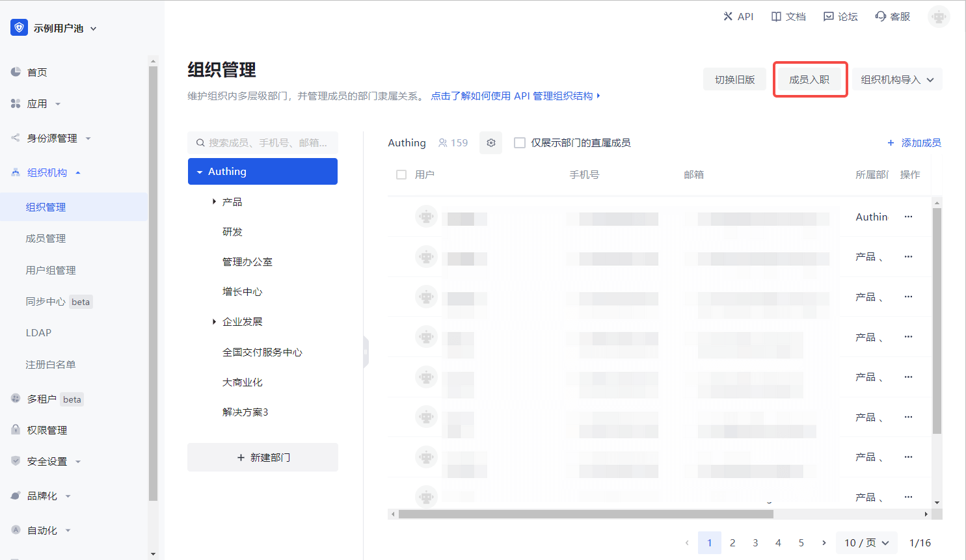Open 客服 customer service headset icon
This screenshot has height=560, width=966.
point(881,16)
